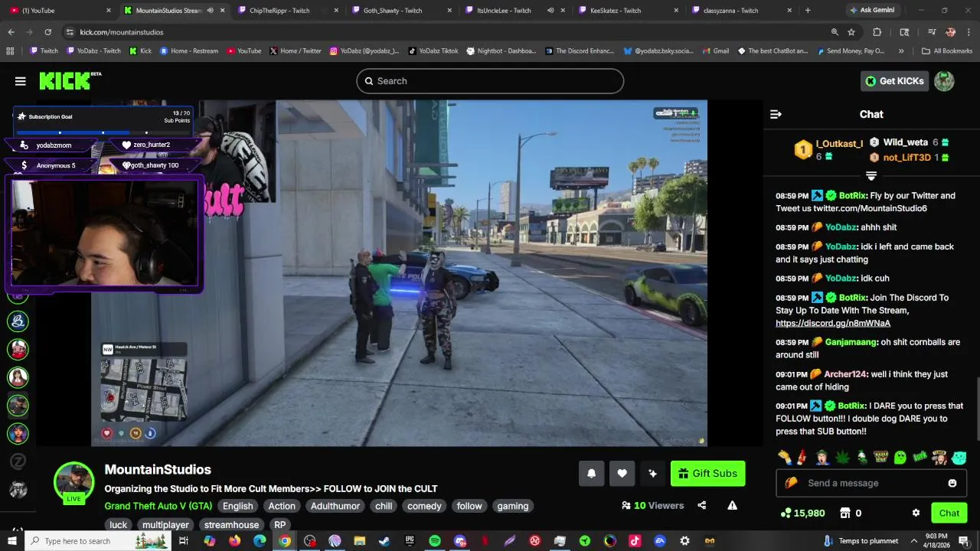Viewport: 980px width, 551px height.
Task: Open the channel points 15,980 balance
Action: click(x=802, y=513)
